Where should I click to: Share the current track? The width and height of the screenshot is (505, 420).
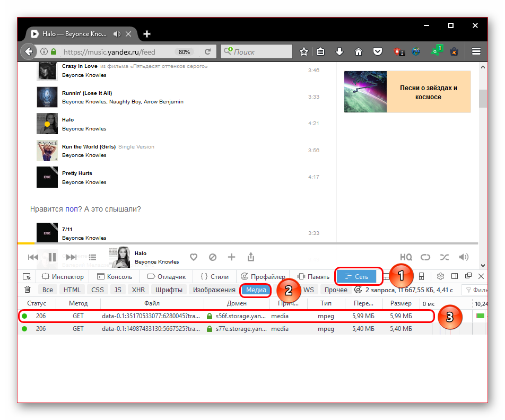251,257
